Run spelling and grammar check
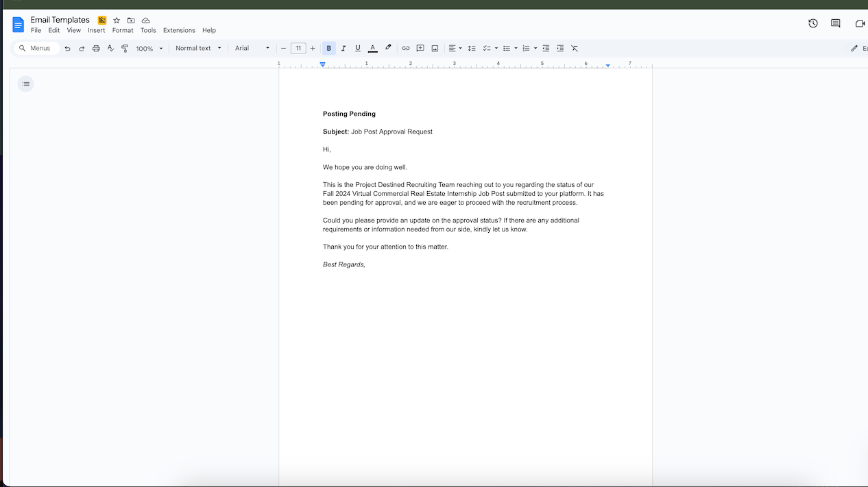 pos(110,49)
